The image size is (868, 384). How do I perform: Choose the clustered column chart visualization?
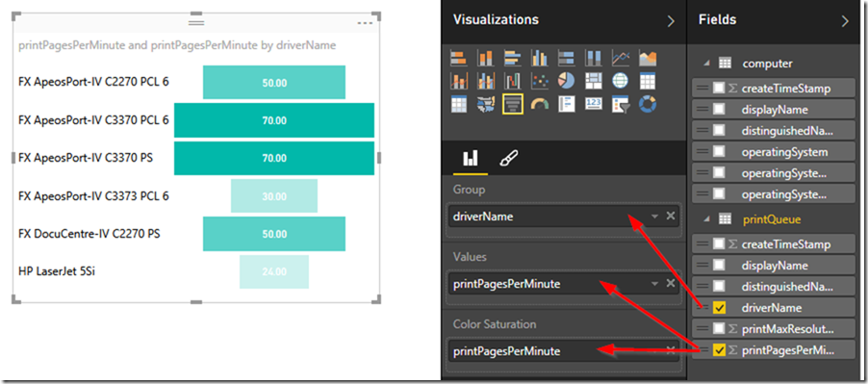[539, 58]
